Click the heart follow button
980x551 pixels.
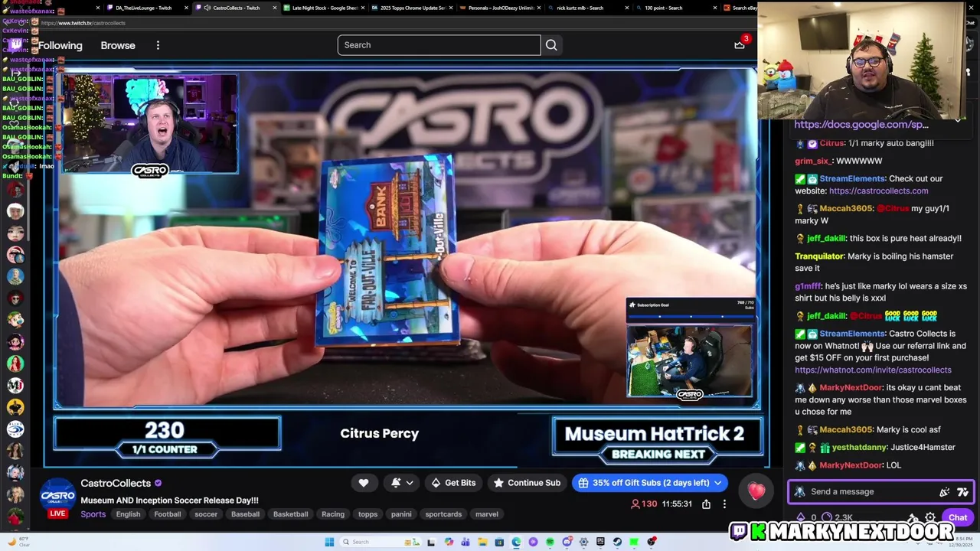pyautogui.click(x=364, y=483)
